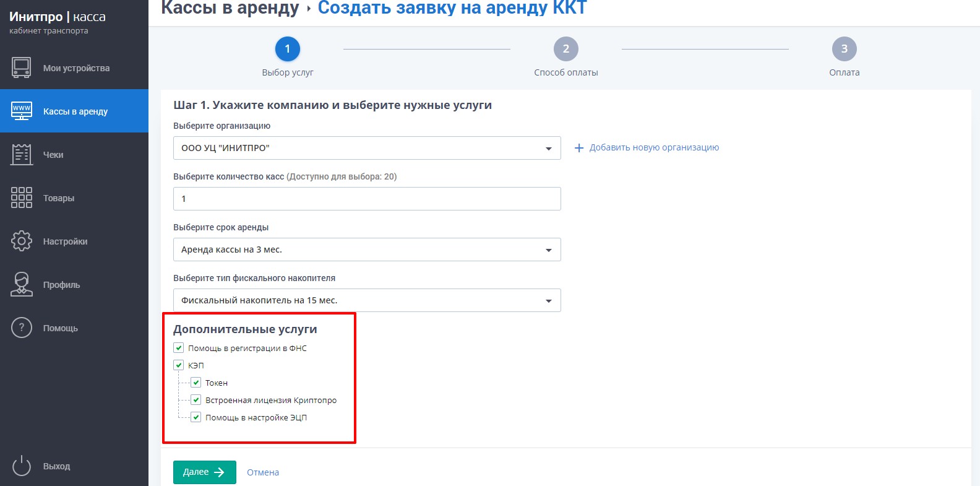This screenshot has height=486, width=980.
Task: Click the Мои устройства bus icon
Action: 22,67
